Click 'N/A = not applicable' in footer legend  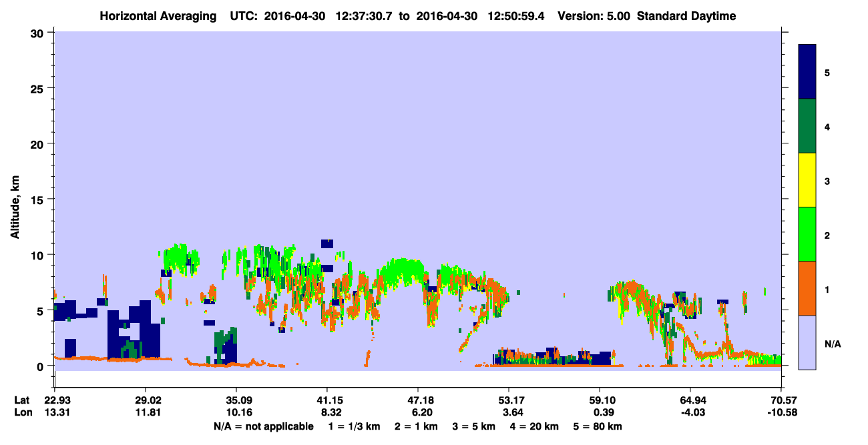[264, 426]
